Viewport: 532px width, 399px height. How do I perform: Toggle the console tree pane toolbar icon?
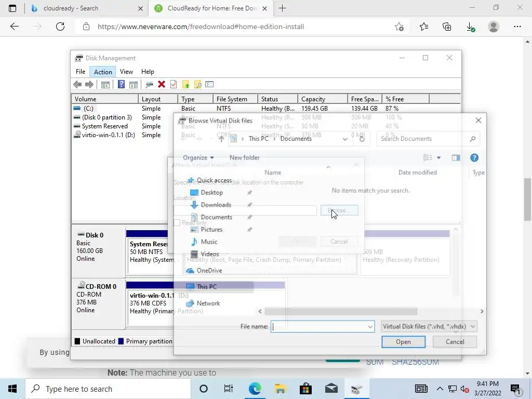click(105, 85)
